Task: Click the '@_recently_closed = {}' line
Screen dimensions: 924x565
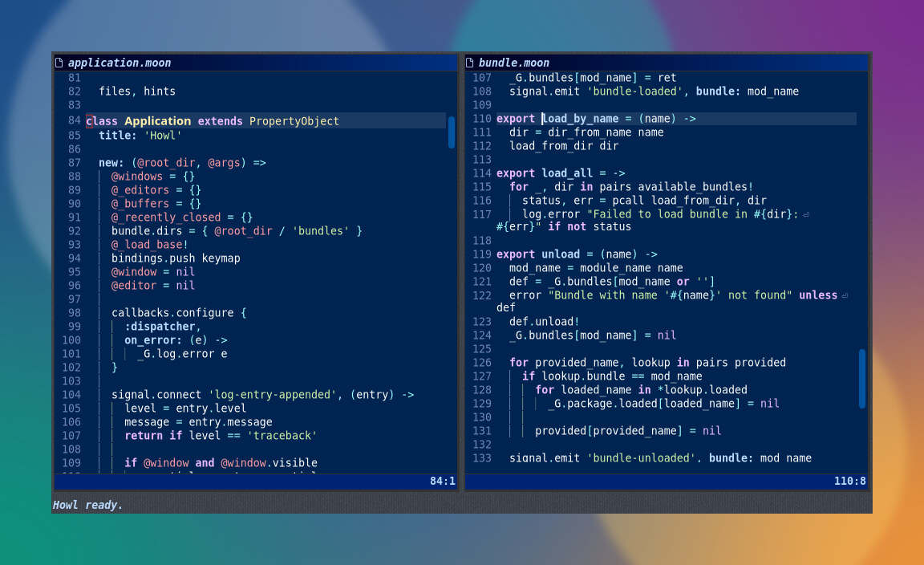Action: [182, 217]
